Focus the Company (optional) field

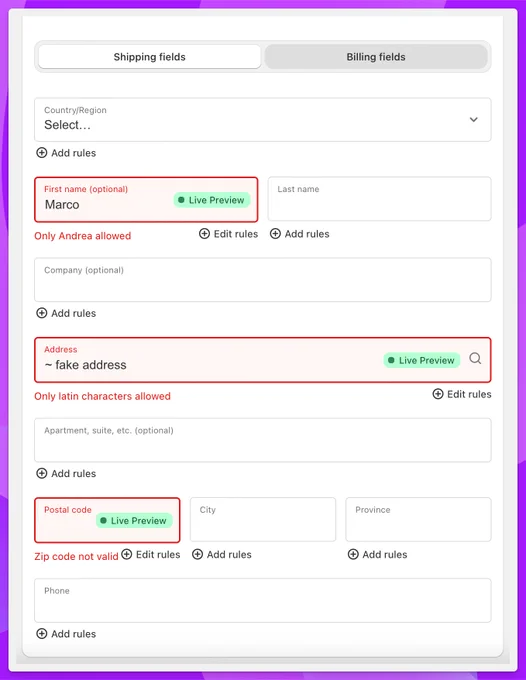(x=263, y=280)
